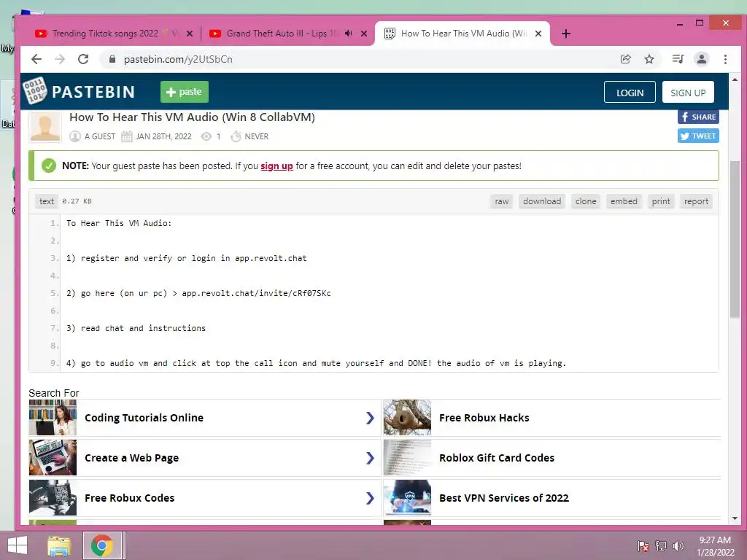Close the Trending Tiktok songs tab
747x560 pixels.
(x=190, y=34)
